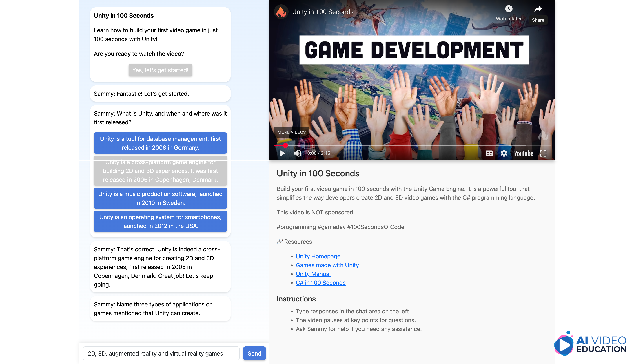Select the music production software answer
634x364 pixels.
pos(160,198)
